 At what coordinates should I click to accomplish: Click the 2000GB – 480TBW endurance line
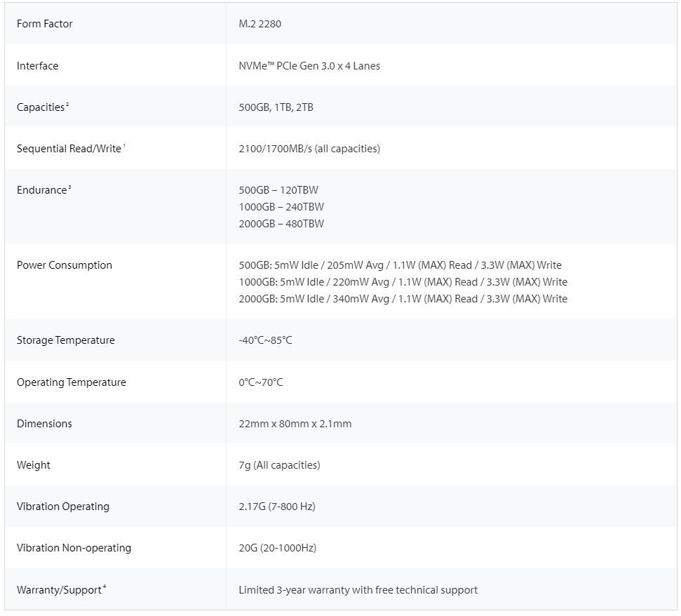281,224
